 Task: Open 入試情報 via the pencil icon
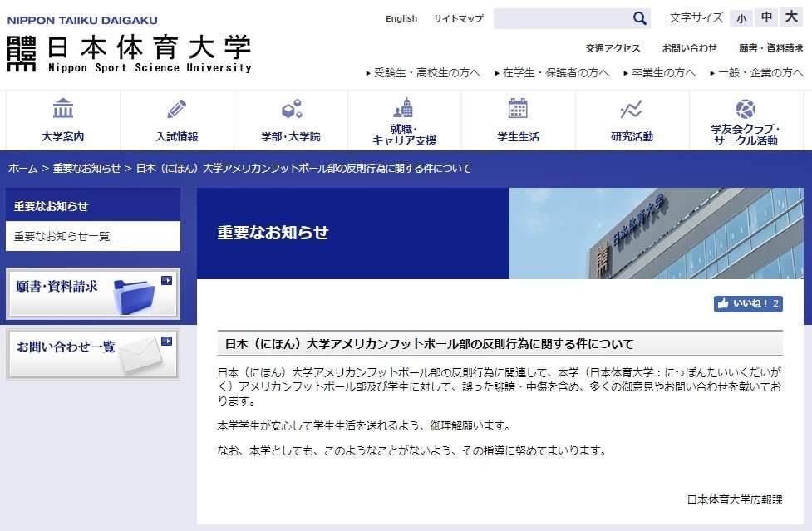(x=176, y=110)
